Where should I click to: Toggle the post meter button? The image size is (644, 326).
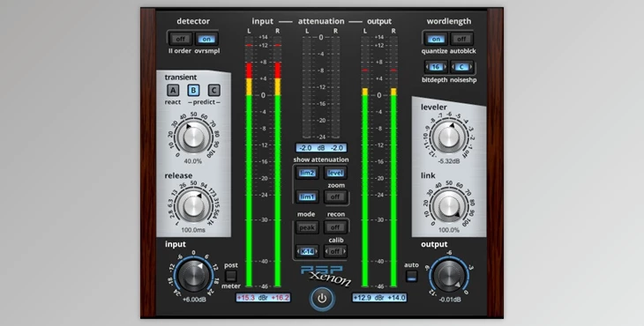(x=231, y=276)
